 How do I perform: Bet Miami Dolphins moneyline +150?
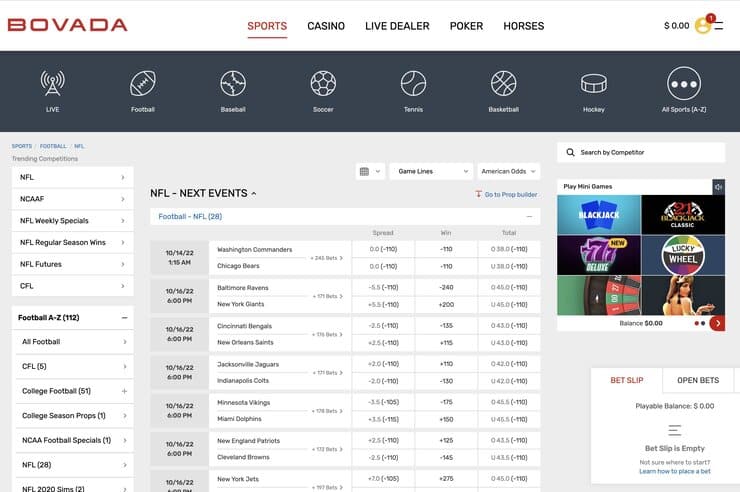pyautogui.click(x=446, y=419)
